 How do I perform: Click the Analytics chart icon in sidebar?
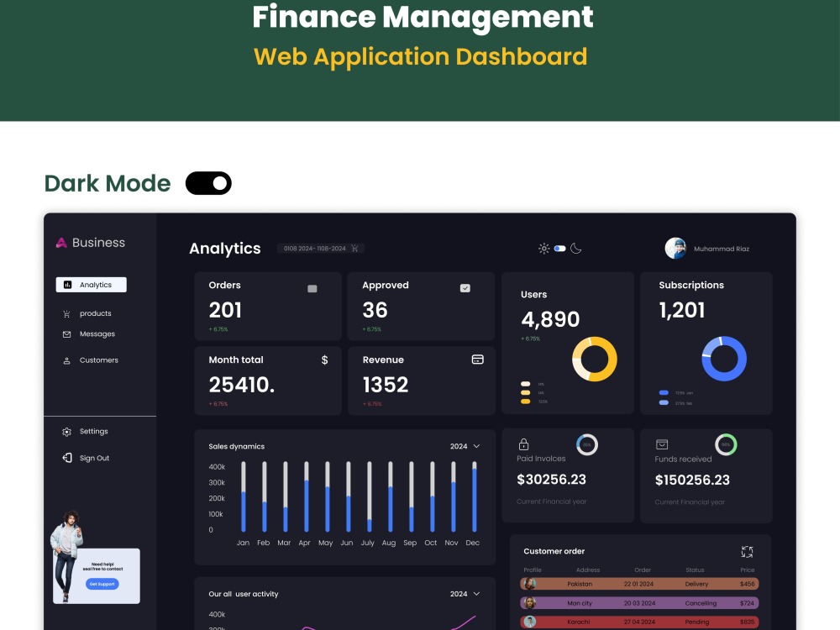coord(67,285)
